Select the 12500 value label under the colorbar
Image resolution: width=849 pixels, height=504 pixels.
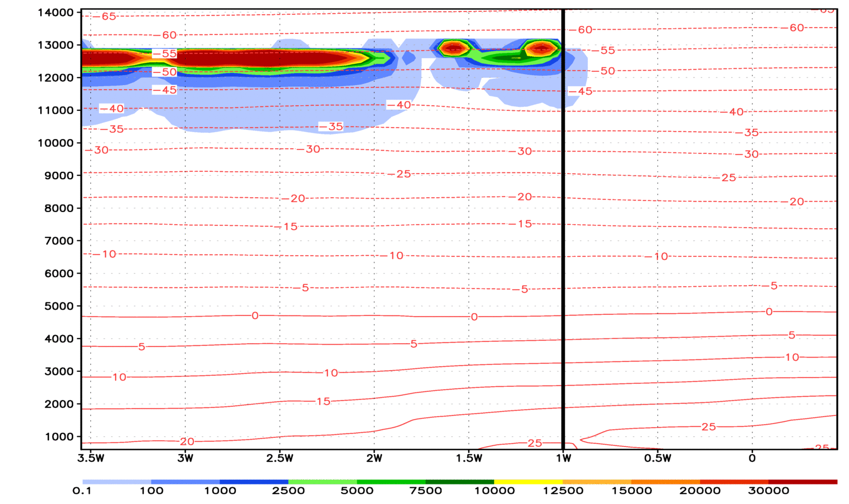pos(563,491)
